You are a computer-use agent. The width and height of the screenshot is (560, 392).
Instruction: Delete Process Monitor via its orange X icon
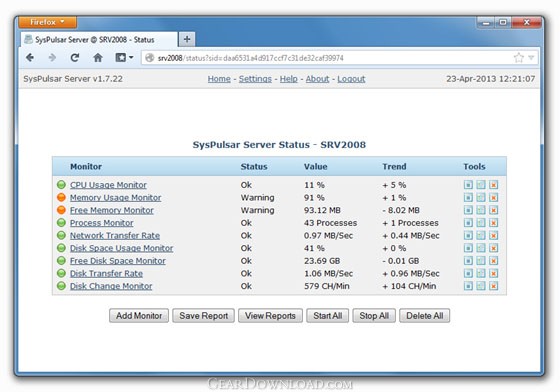coord(494,223)
